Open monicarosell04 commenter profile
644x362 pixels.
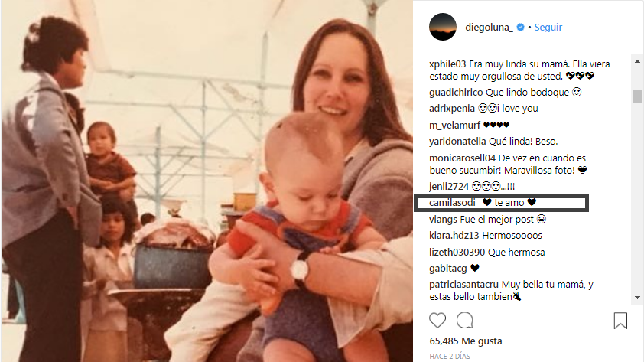[463, 158]
